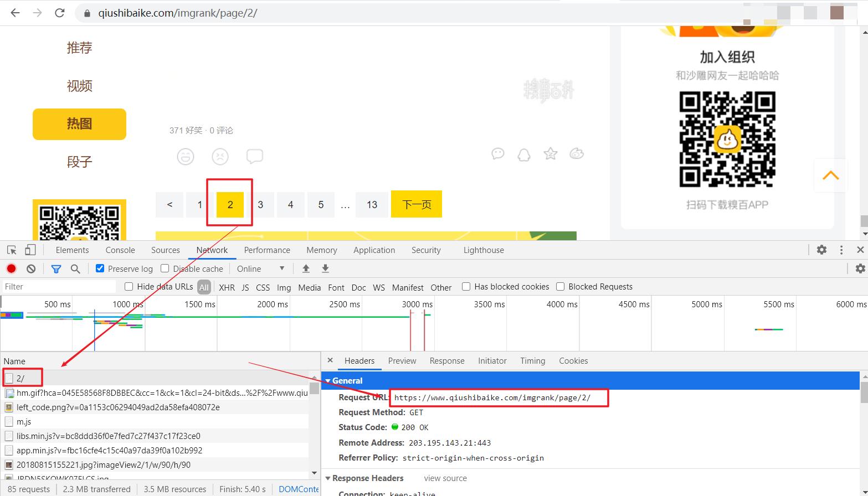Share via the QQ penguin icon
Viewport: 868px width, 496px height.
[x=524, y=154]
